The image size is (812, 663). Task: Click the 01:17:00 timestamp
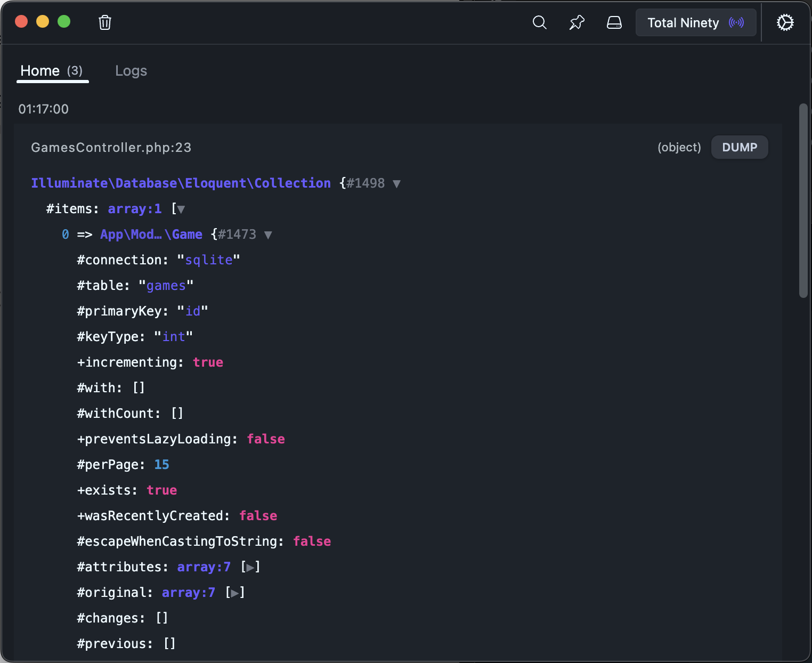44,109
